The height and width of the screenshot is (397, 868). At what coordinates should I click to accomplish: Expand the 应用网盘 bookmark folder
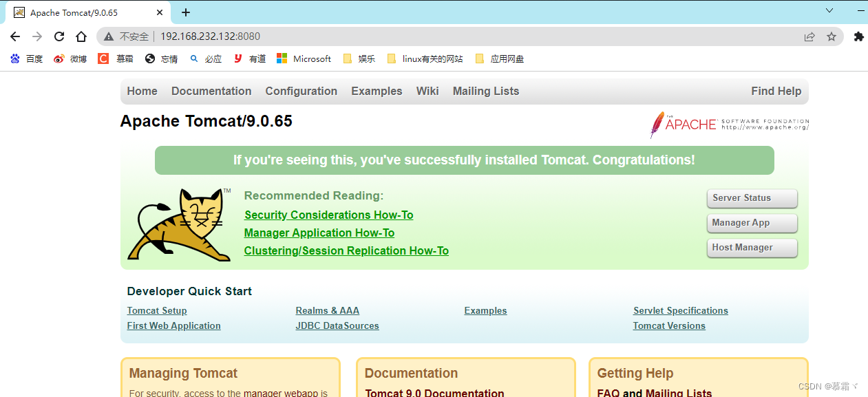click(500, 59)
